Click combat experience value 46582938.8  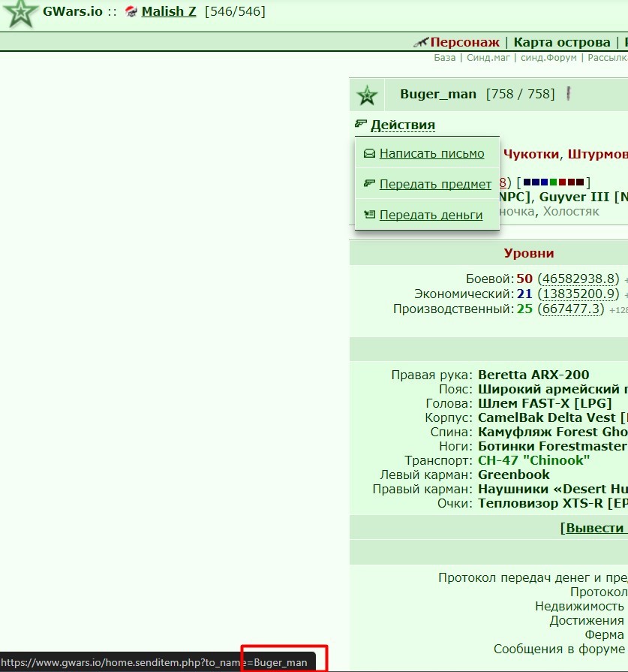(x=578, y=279)
